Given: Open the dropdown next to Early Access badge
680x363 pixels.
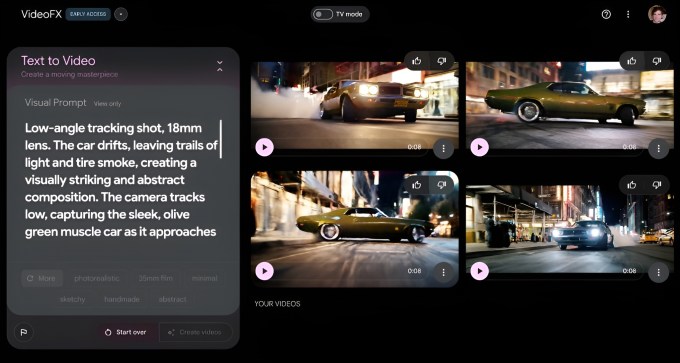Looking at the screenshot, I should (121, 14).
